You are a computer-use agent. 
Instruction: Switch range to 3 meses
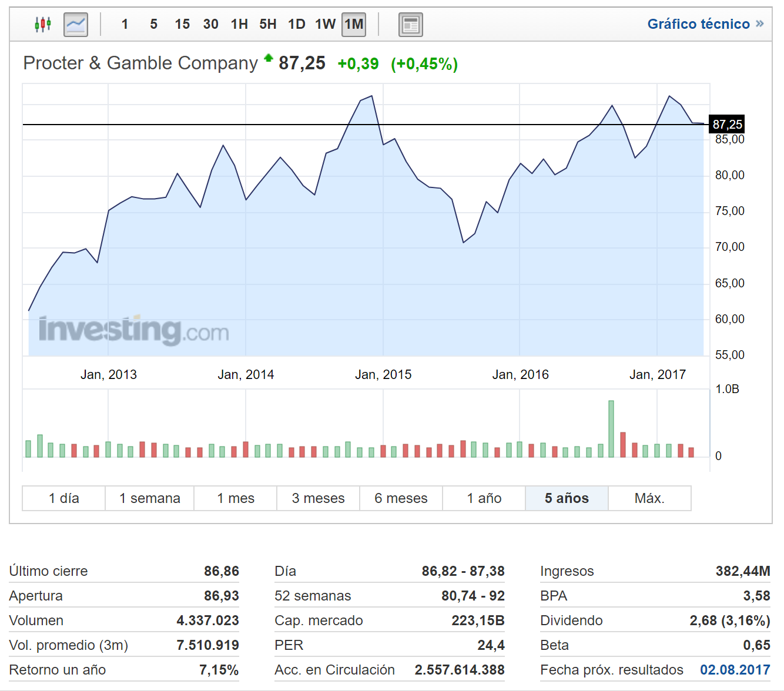(x=318, y=498)
